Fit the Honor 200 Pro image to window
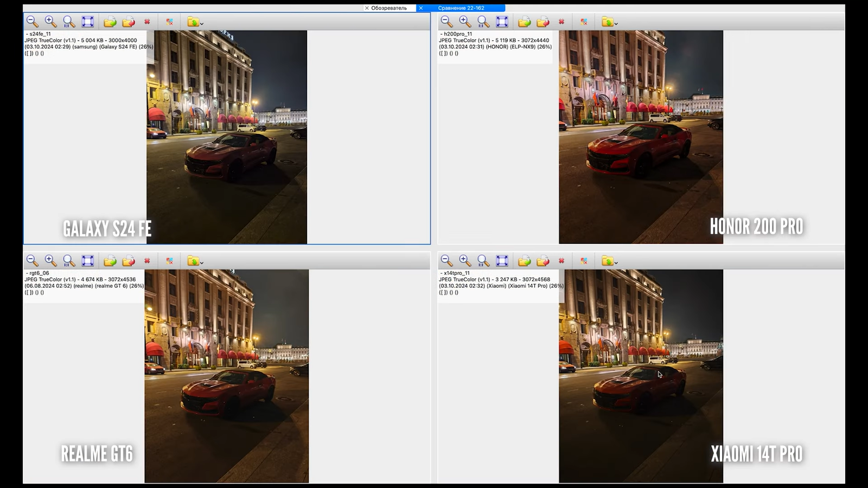The height and width of the screenshot is (488, 868). click(x=502, y=22)
